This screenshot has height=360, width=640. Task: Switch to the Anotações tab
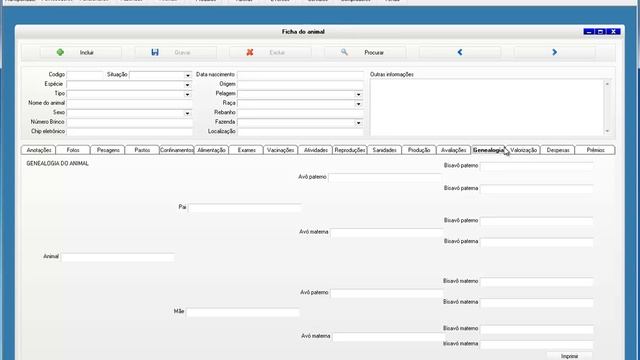[x=38, y=150]
